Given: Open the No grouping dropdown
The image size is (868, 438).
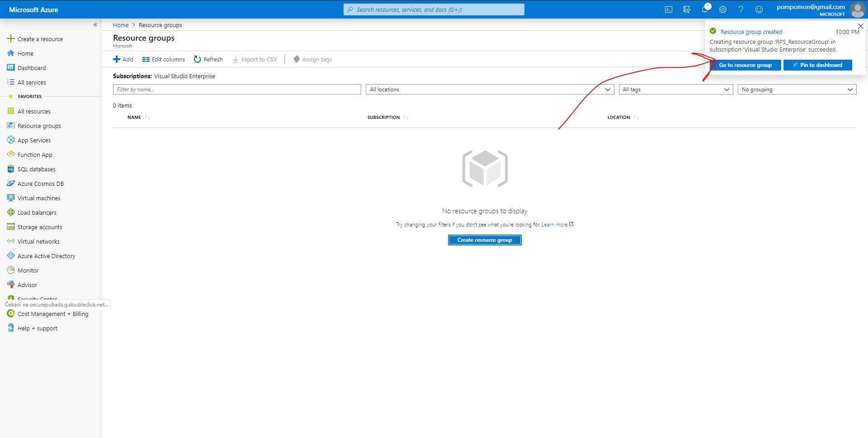Looking at the screenshot, I should (x=797, y=89).
